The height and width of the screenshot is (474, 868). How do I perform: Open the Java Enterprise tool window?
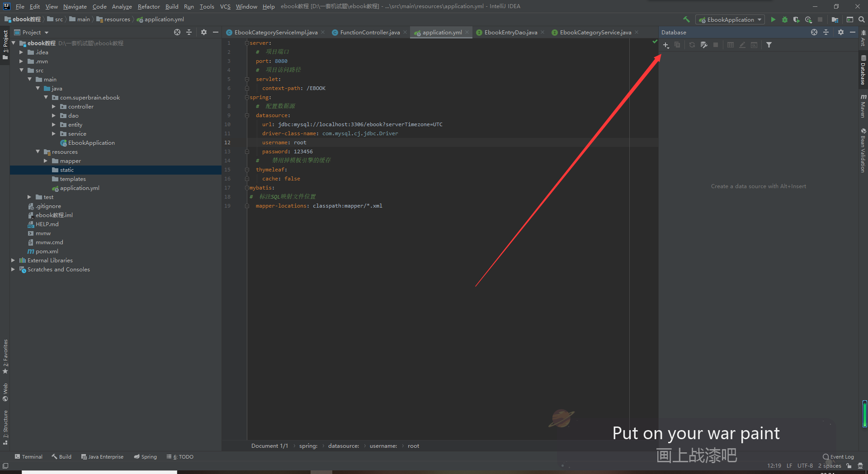[x=102, y=456]
